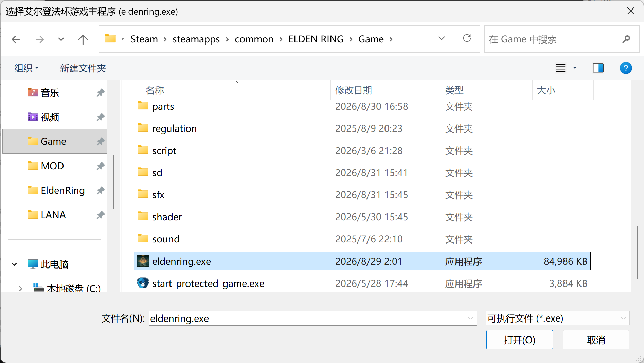644x363 pixels.
Task: Unpin the Game sidebar entry pin icon
Action: [x=100, y=141]
